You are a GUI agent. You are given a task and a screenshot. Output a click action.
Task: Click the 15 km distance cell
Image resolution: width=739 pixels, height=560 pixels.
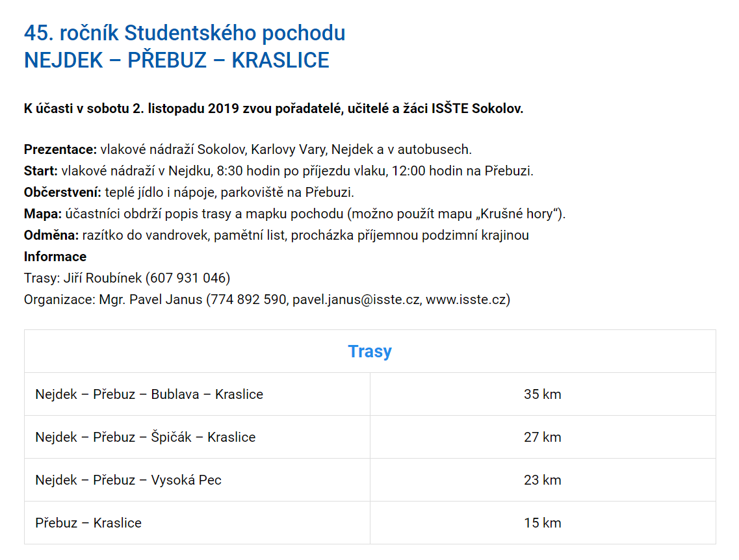(543, 523)
